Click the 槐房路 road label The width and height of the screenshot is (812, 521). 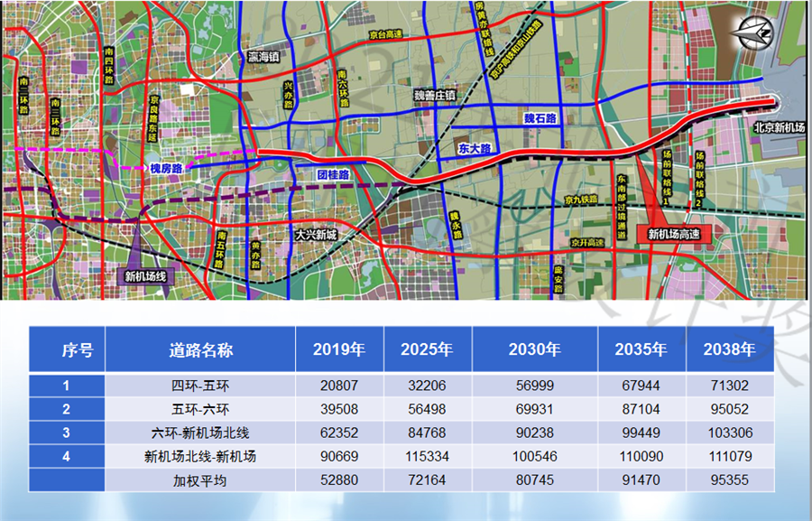tap(166, 168)
